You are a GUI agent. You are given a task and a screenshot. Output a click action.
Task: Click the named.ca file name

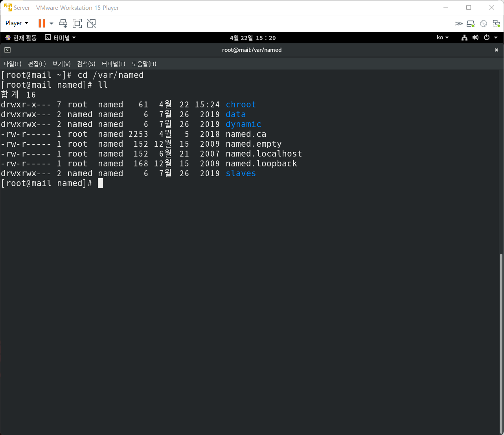[x=246, y=134]
